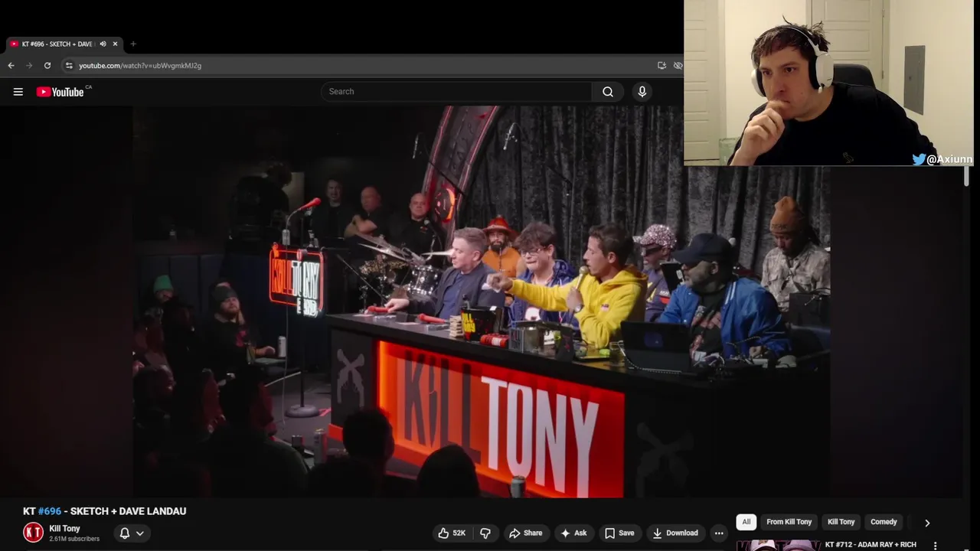The image size is (980, 551).
Task: Open Kill Tony channel name link
Action: (64, 529)
